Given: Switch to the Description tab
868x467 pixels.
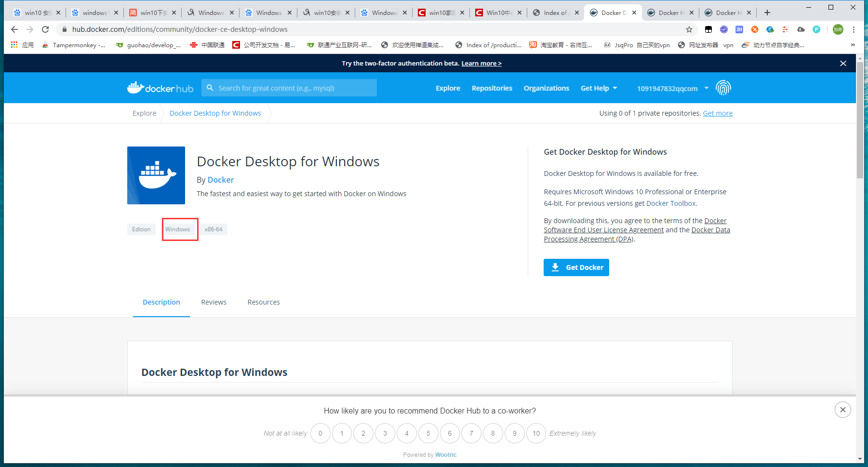Looking at the screenshot, I should pyautogui.click(x=161, y=302).
